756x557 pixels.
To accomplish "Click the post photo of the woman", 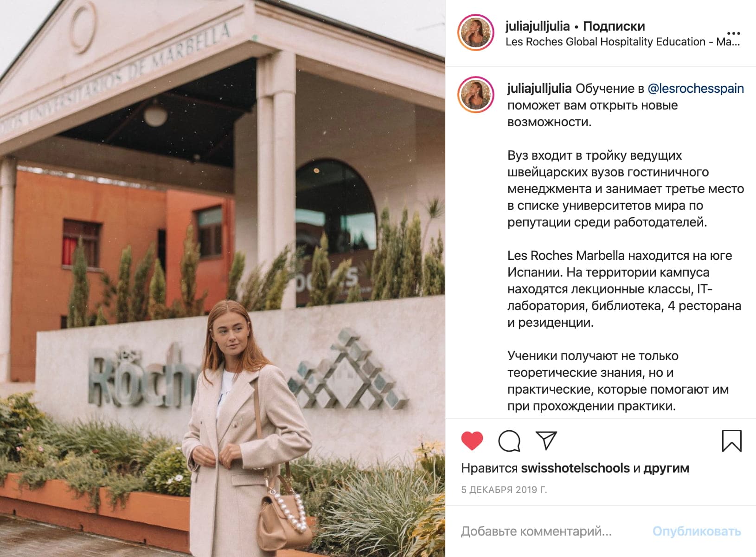I will click(x=223, y=278).
